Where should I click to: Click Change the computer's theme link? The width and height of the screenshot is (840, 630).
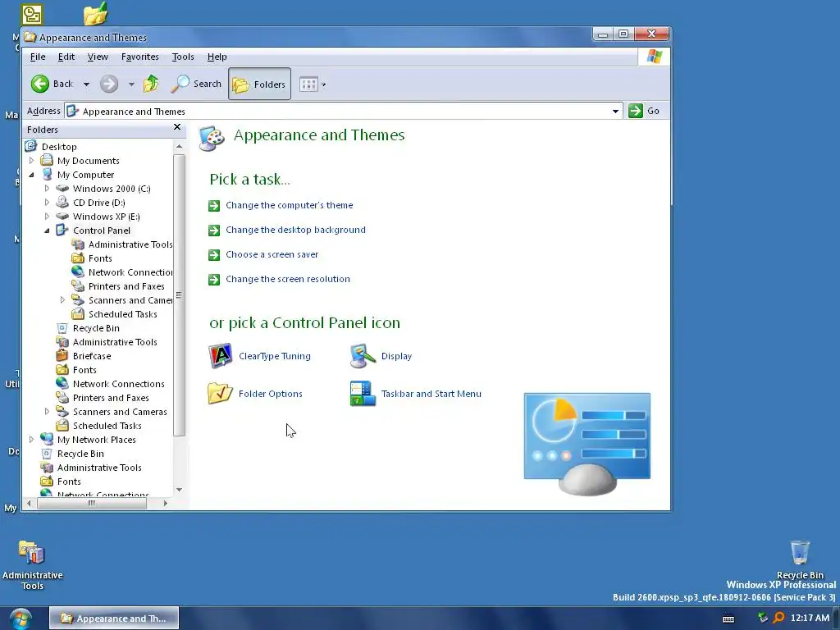(x=290, y=205)
